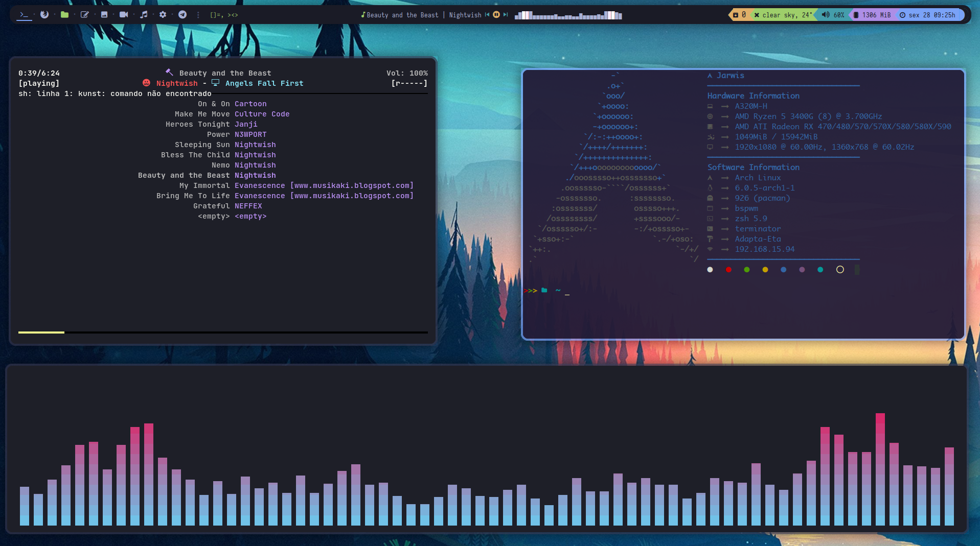This screenshot has height=546, width=980.
Task: Open the three-dot overflow menu
Action: (x=198, y=15)
